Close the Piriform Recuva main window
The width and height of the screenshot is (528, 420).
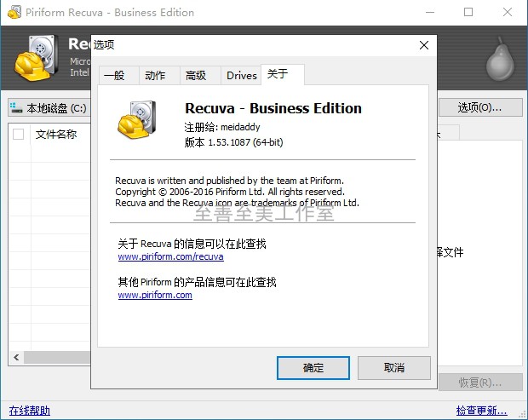[x=508, y=12]
